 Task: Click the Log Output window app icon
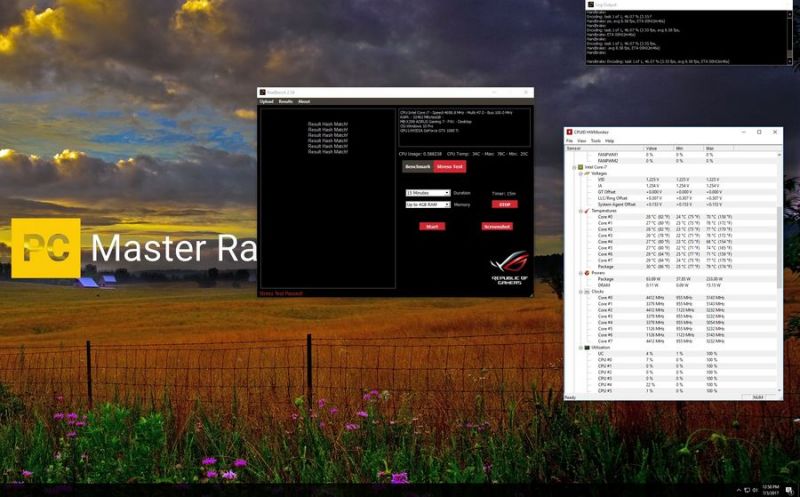coord(591,5)
